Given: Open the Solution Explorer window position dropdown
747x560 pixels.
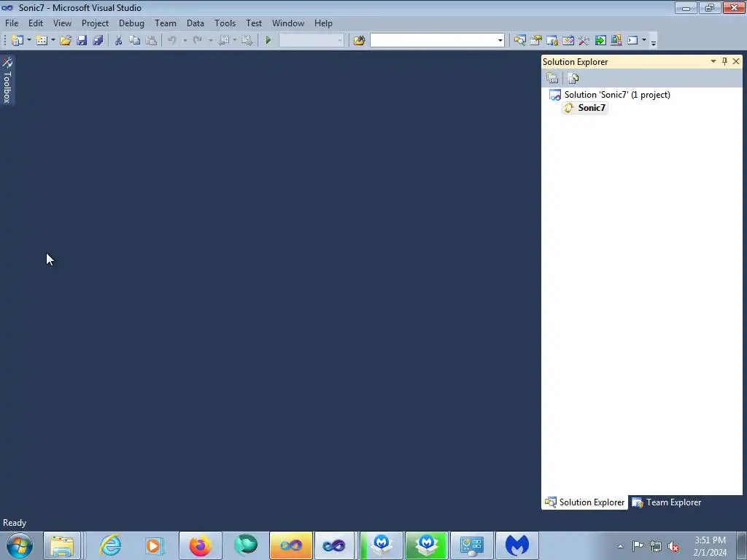Looking at the screenshot, I should click(x=713, y=61).
